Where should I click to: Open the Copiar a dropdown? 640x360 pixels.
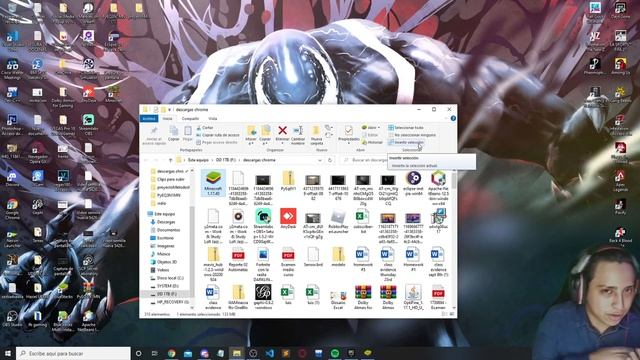(x=265, y=135)
